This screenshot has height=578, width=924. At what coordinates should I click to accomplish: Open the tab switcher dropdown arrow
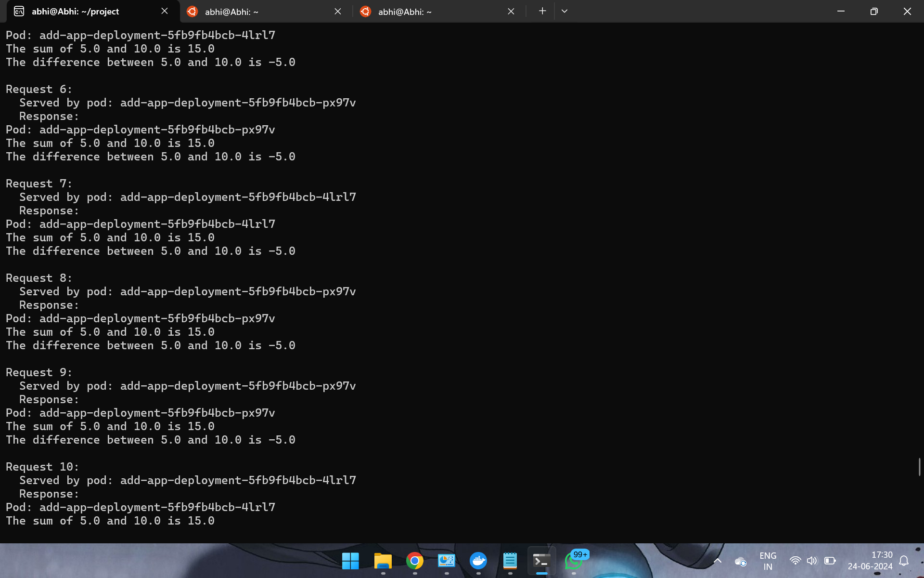coord(564,11)
